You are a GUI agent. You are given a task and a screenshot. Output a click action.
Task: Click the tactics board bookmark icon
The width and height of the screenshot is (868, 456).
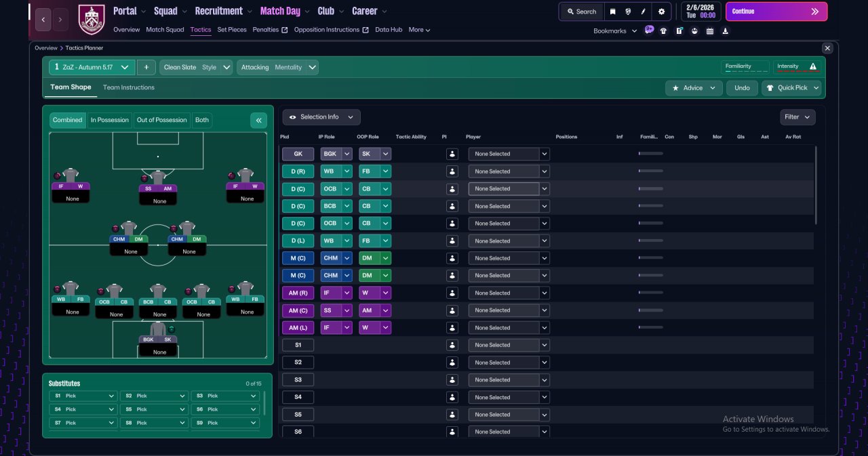[679, 30]
